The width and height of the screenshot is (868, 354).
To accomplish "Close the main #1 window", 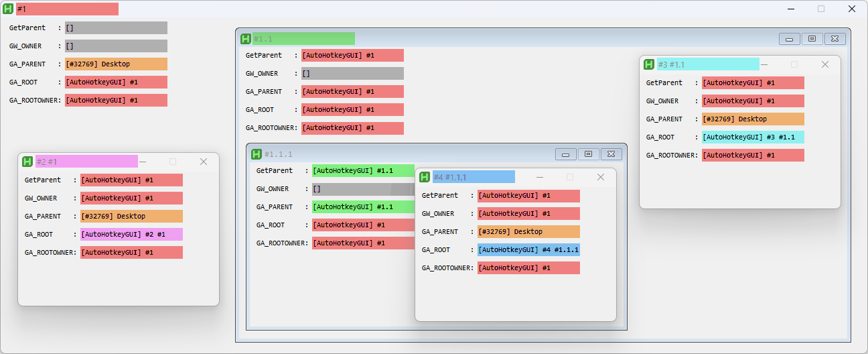I will pyautogui.click(x=852, y=9).
